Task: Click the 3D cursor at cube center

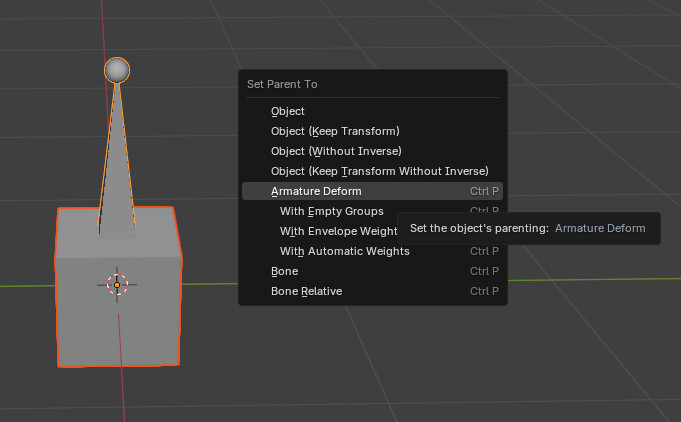Action: (117, 285)
